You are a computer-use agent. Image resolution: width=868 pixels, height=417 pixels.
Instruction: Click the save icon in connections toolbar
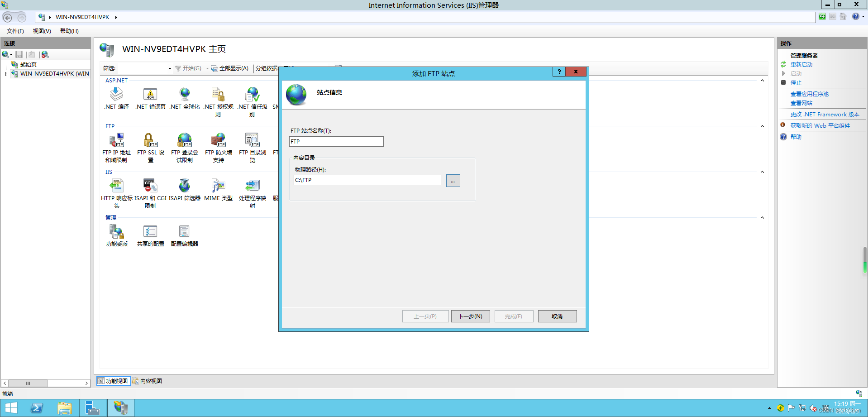click(19, 54)
